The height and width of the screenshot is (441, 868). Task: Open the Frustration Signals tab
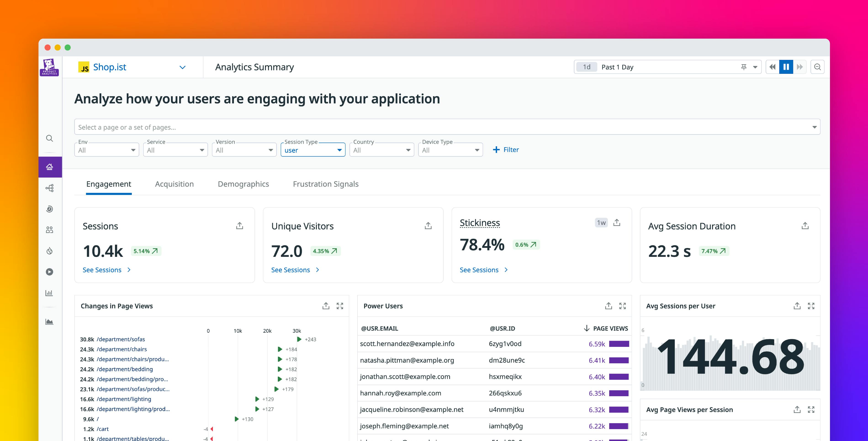pos(325,184)
